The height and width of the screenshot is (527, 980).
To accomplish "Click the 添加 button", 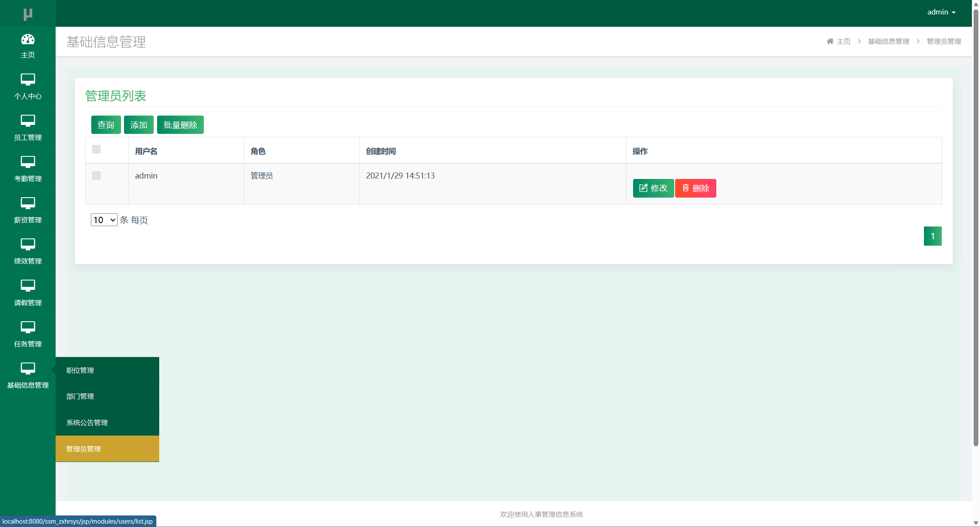I will (138, 125).
